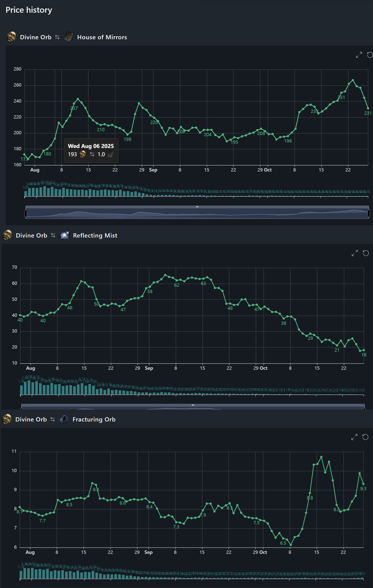Click the Divine Orb icon beside Reflecting Mist
The image size is (373, 588).
pyautogui.click(x=7, y=235)
